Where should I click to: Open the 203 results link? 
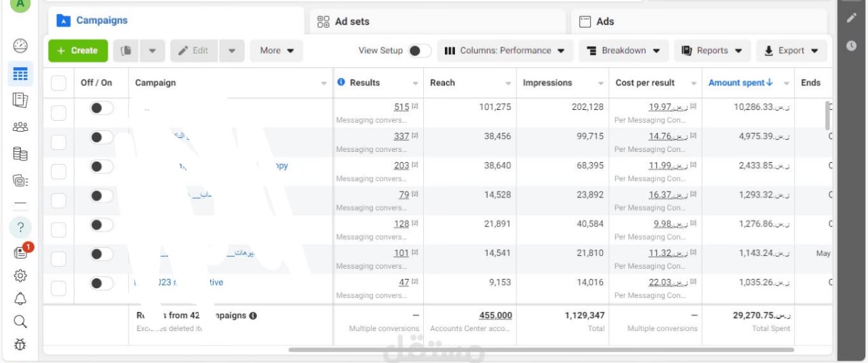(x=401, y=166)
